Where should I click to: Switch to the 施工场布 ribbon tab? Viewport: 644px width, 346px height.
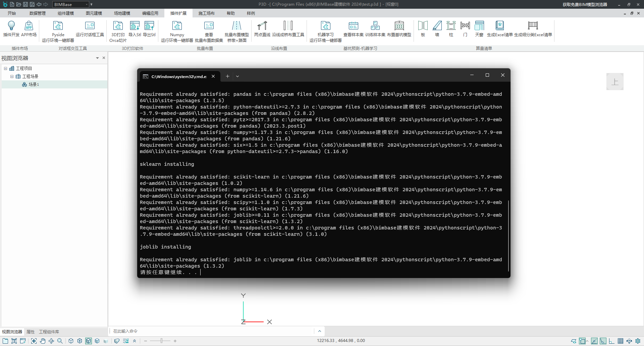pos(206,13)
